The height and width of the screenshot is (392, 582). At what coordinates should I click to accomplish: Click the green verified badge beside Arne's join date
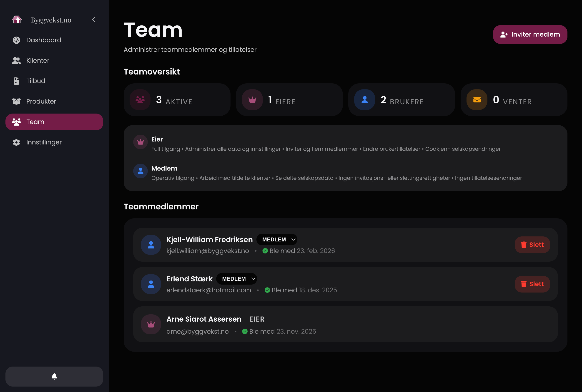click(245, 331)
